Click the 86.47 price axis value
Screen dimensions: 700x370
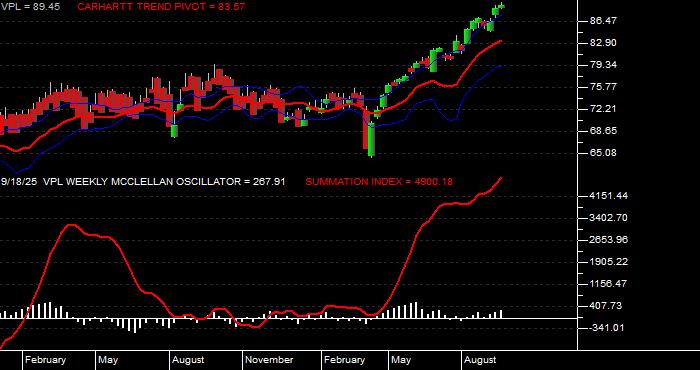tap(604, 21)
